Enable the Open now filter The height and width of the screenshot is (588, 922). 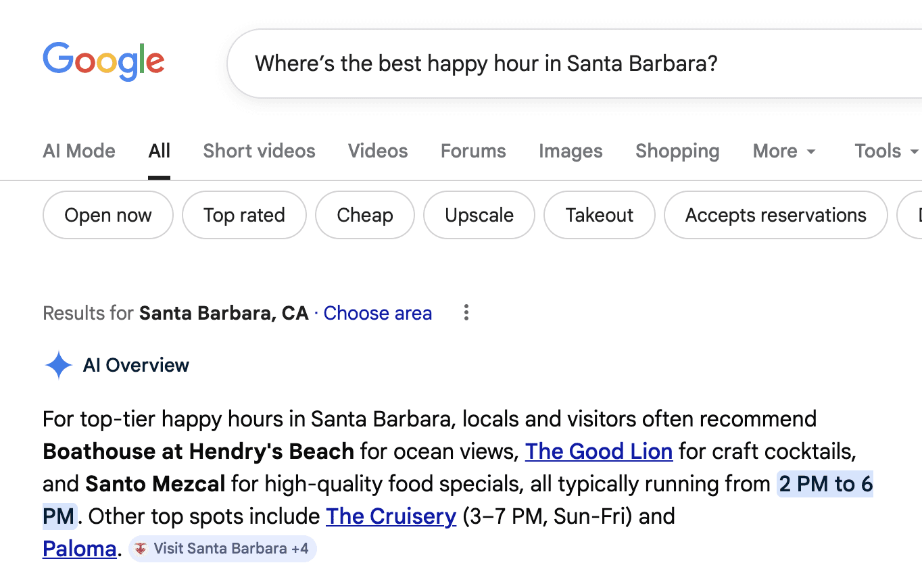(107, 215)
